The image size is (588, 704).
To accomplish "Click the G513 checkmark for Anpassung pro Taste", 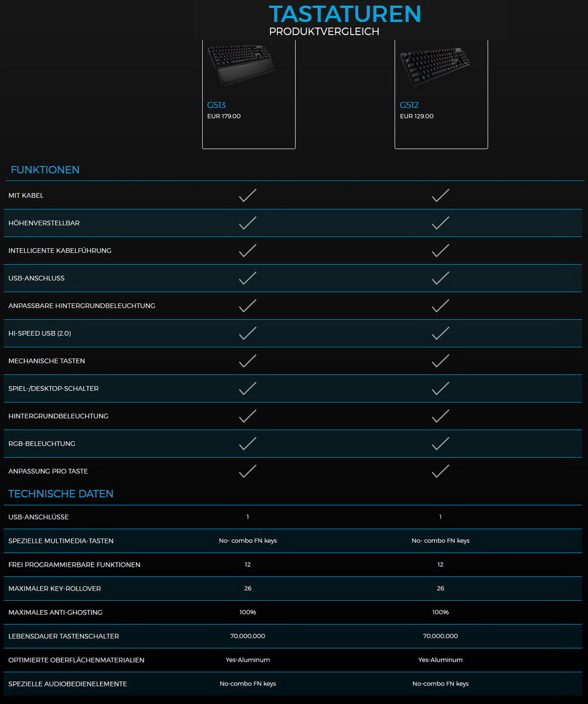I will tap(248, 471).
